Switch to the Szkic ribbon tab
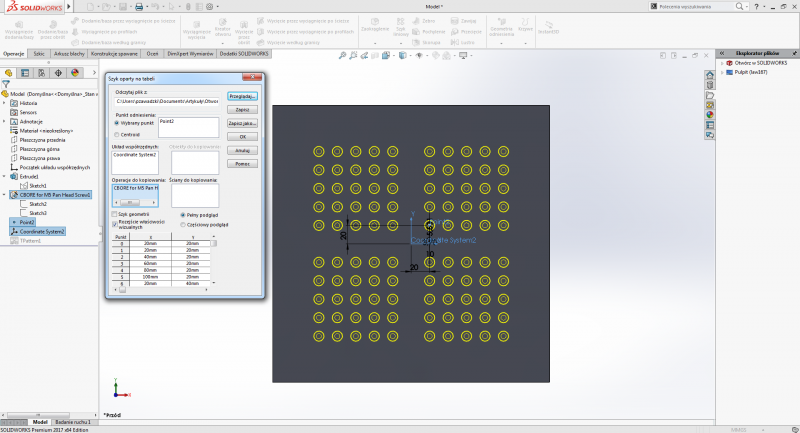Viewport: 800px width, 433px height. 39,52
